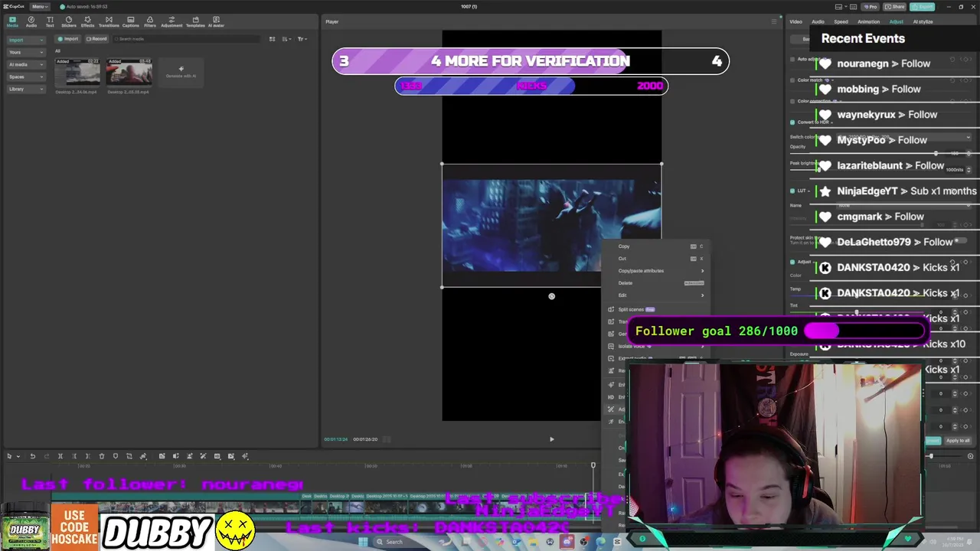The width and height of the screenshot is (980, 551).
Task: Open the media filter type dropdown
Action: coord(302,39)
